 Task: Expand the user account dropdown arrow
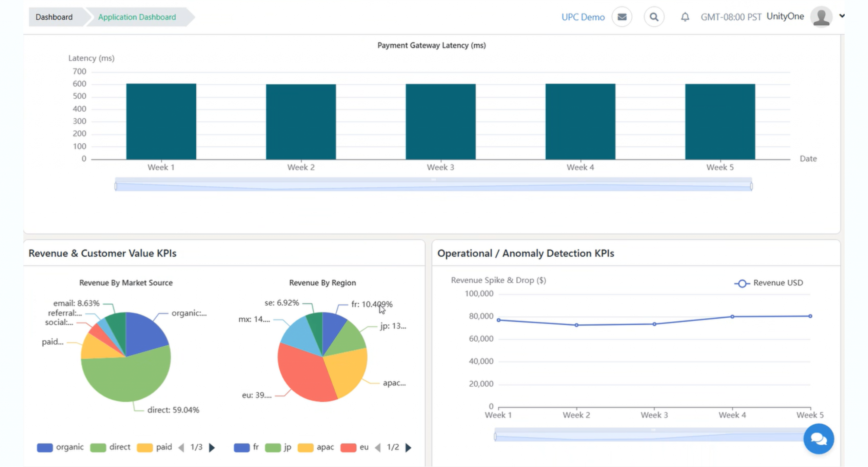click(842, 16)
